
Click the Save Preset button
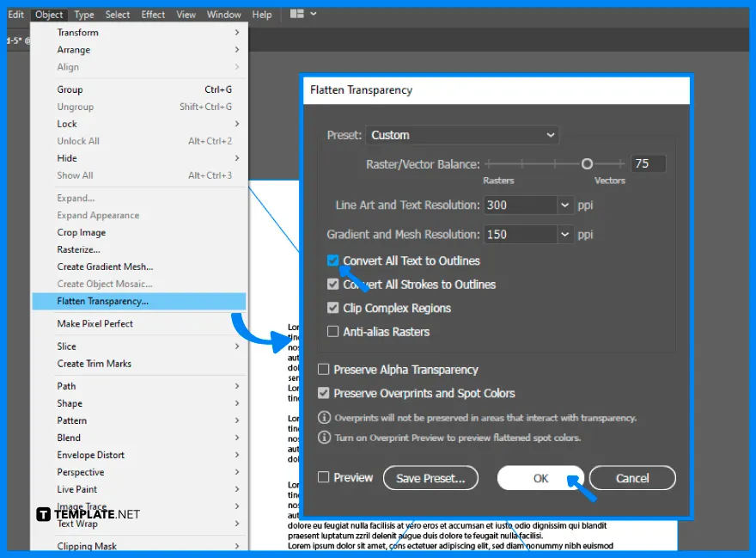(430, 478)
